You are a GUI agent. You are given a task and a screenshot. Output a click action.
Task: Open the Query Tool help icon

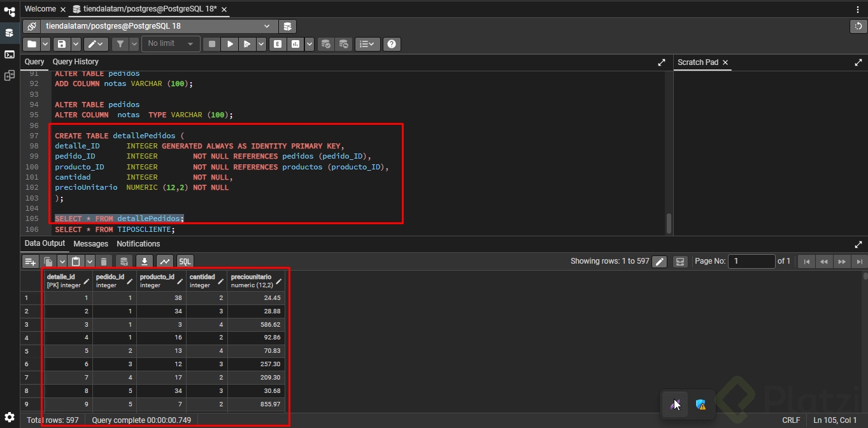[392, 44]
